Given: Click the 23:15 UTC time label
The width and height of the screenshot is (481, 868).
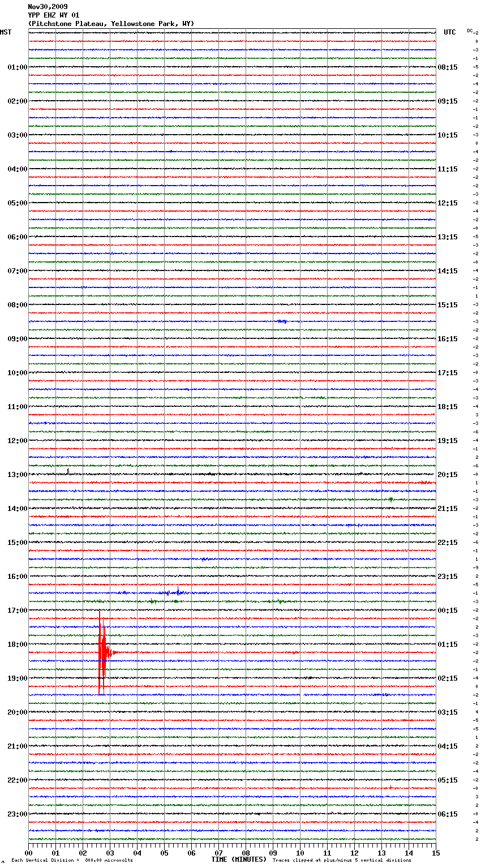Looking at the screenshot, I should pyautogui.click(x=448, y=577).
